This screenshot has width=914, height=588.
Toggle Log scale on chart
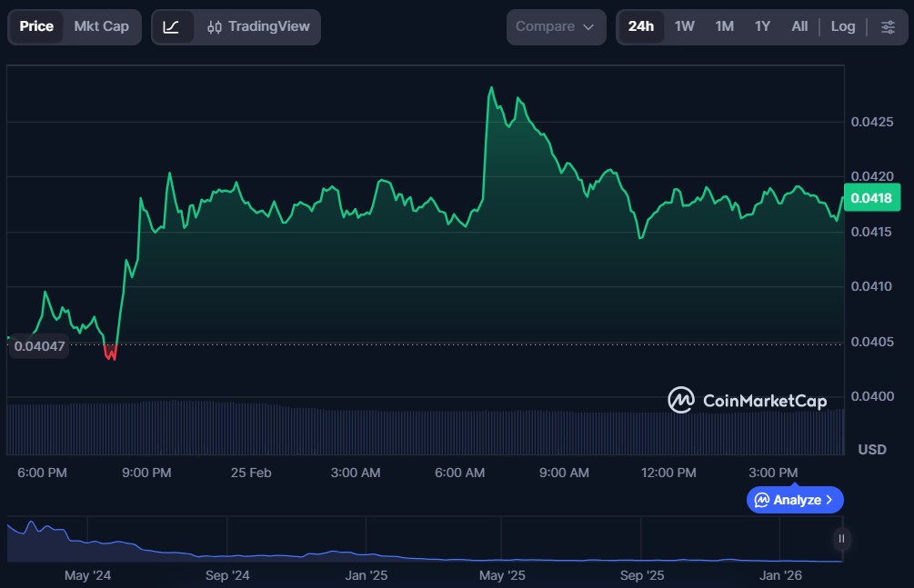(x=842, y=26)
